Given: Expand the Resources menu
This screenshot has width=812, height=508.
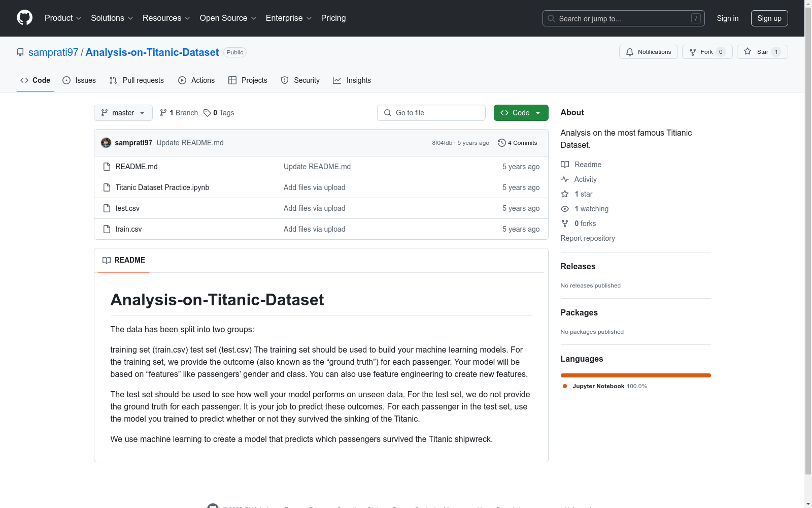Looking at the screenshot, I should 166,18.
